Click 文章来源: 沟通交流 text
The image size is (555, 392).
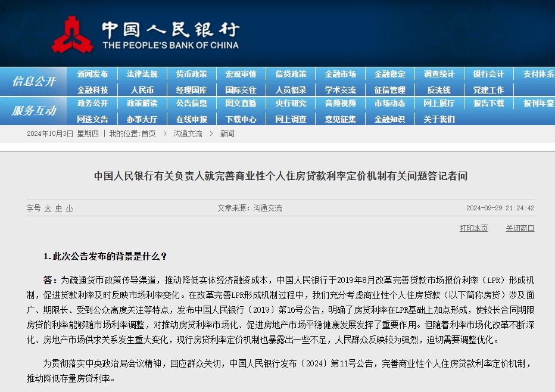250,208
